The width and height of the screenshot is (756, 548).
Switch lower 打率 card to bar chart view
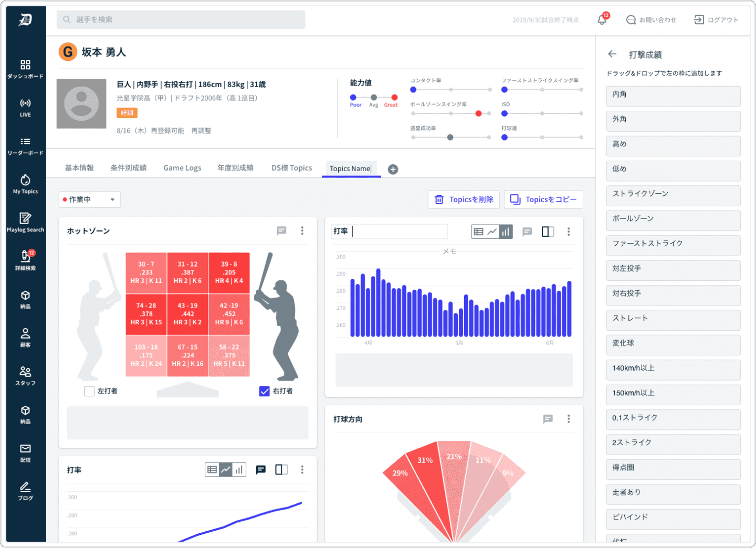point(239,470)
